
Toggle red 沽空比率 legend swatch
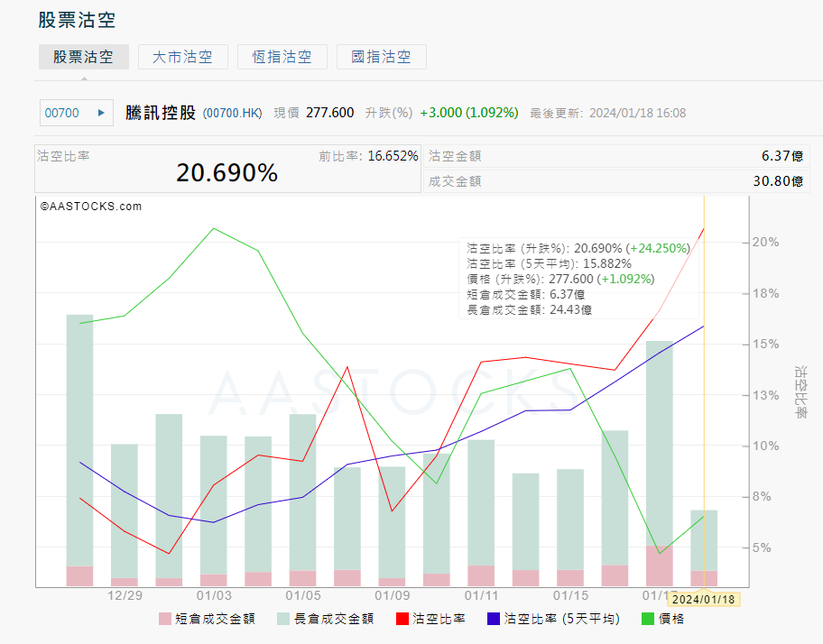click(x=402, y=619)
